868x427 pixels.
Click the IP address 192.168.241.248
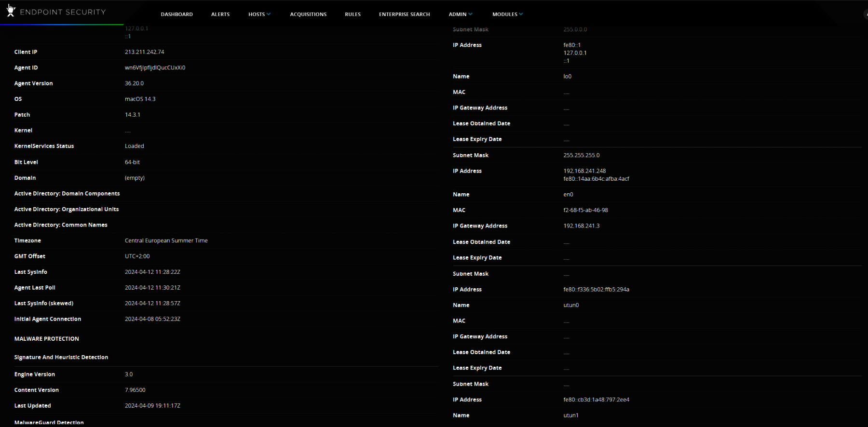coord(584,171)
